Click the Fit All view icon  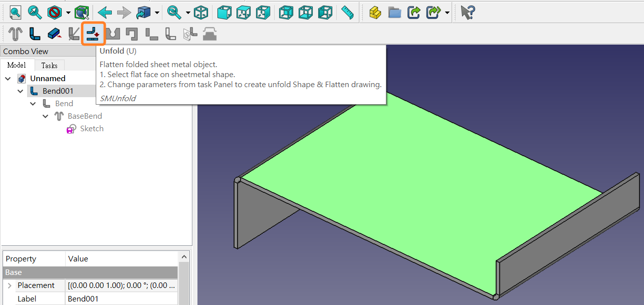coord(16,13)
